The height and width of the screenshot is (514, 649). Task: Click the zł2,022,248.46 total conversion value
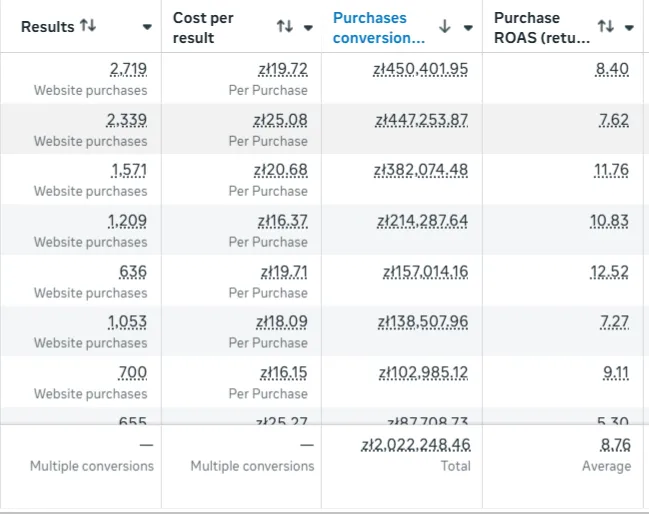pos(414,445)
